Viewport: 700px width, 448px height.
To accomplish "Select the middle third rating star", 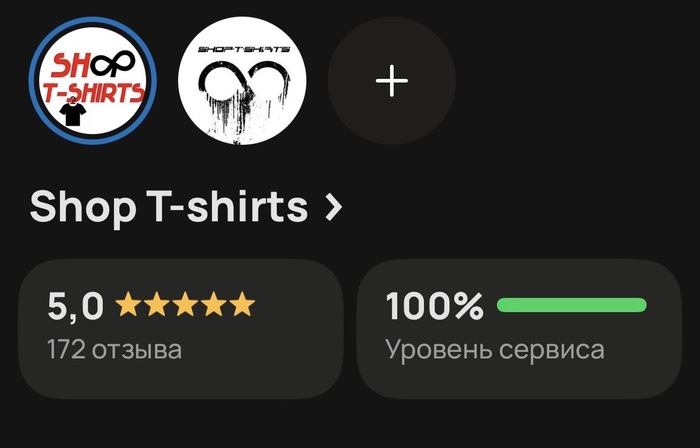I will tap(185, 304).
